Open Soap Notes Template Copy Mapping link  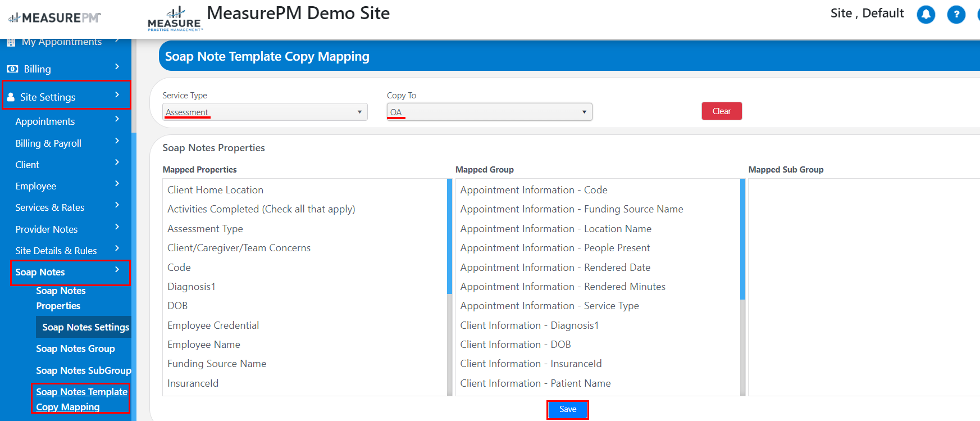(81, 399)
